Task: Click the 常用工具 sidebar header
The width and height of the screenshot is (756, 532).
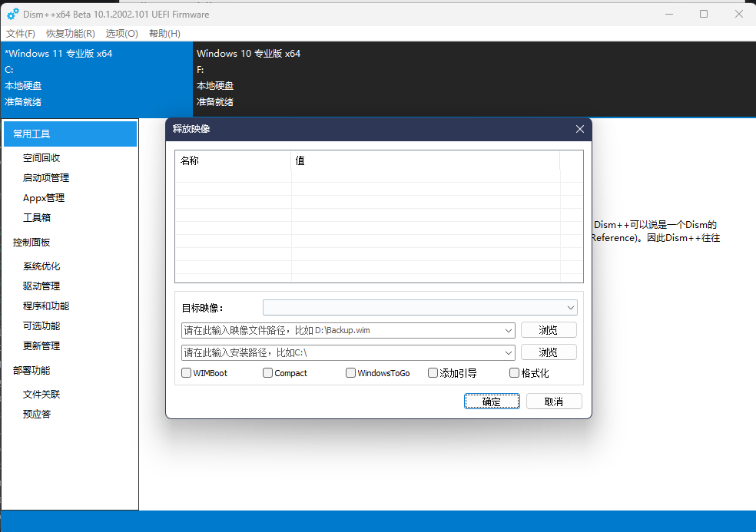Action: pos(71,134)
